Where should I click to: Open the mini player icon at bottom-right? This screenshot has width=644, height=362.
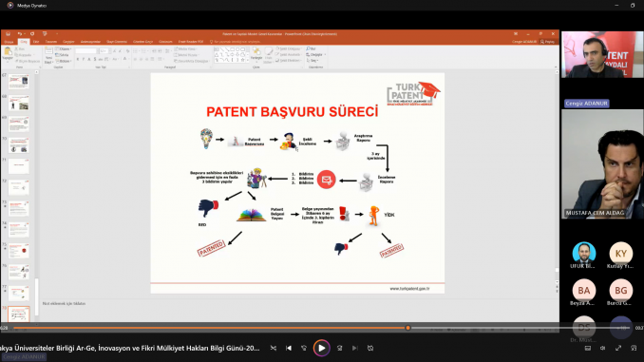(634, 348)
